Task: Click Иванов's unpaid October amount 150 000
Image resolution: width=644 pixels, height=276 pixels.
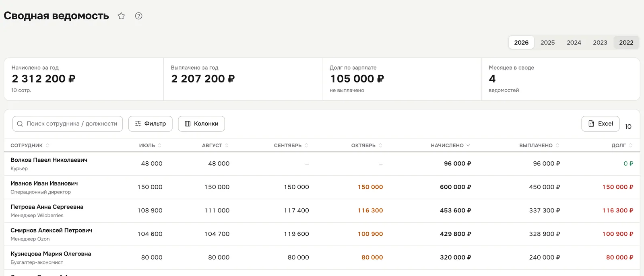Action: click(370, 187)
